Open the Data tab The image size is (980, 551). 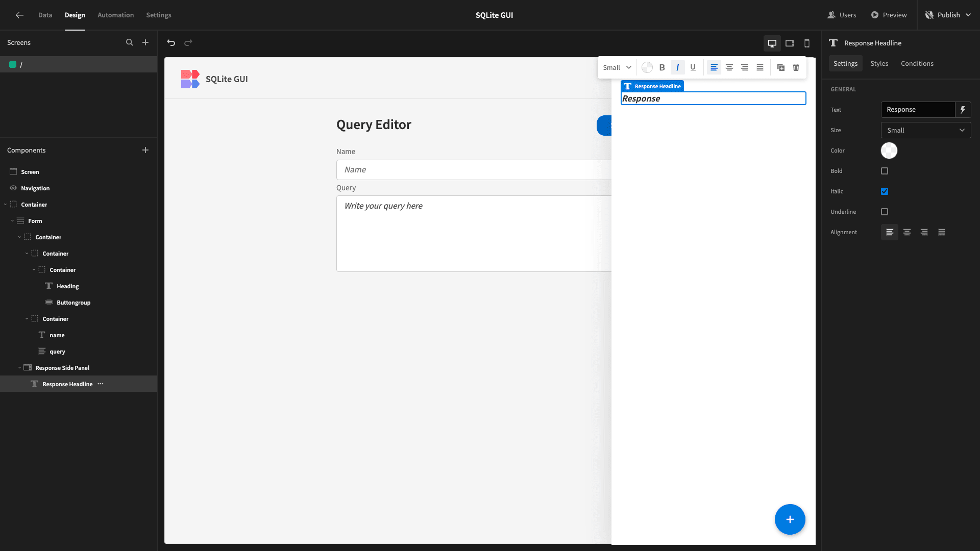point(45,15)
